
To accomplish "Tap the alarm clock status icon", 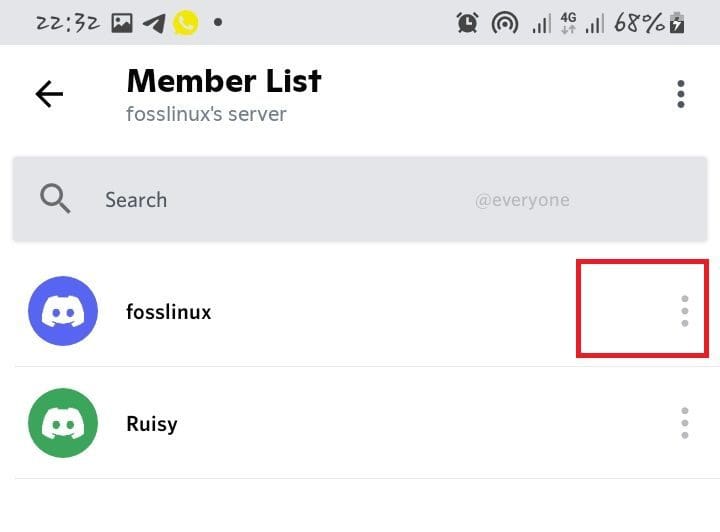I will (x=467, y=22).
